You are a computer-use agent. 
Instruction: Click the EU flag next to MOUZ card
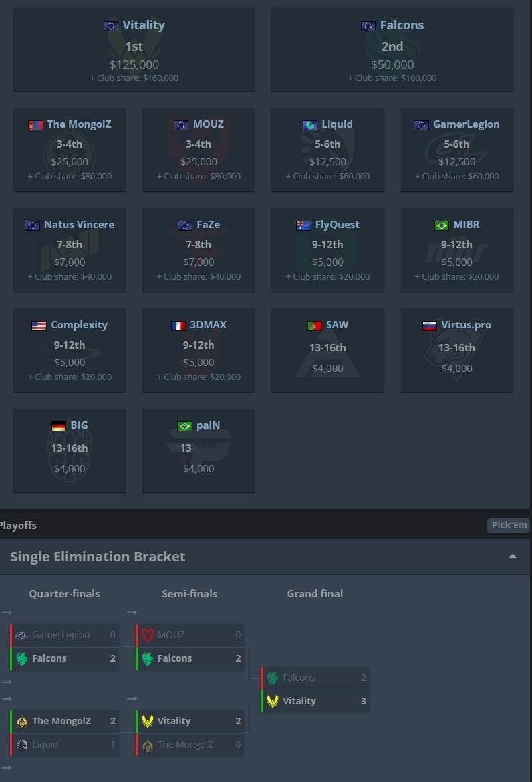coord(181,125)
